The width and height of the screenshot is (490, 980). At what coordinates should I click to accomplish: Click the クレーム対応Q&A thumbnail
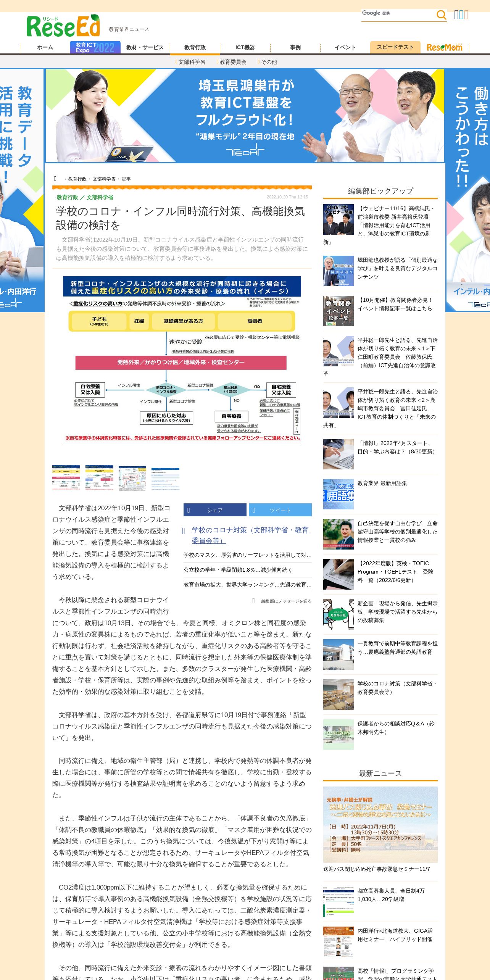point(338,735)
